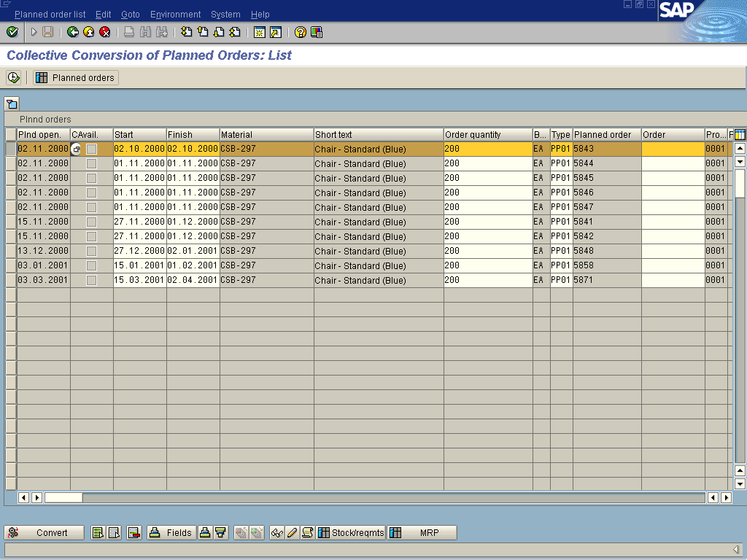The image size is (747, 560).
Task: Click the Find binoculars icon
Action: tap(145, 32)
